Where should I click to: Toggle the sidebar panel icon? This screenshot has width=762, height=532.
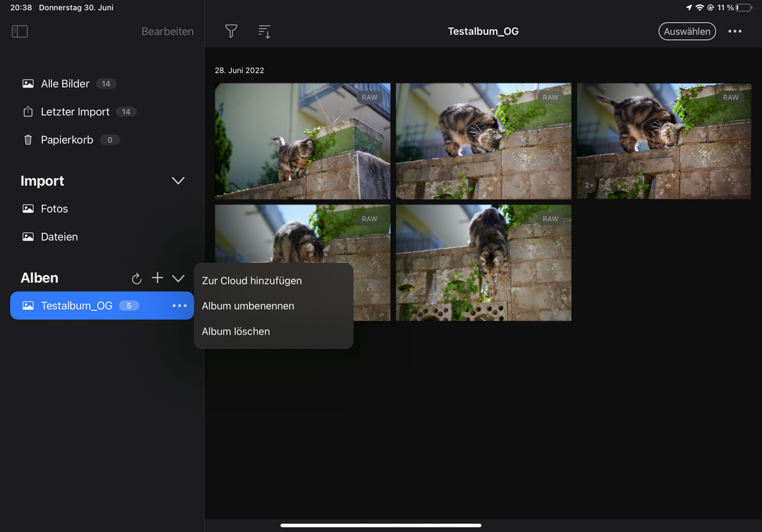20,31
